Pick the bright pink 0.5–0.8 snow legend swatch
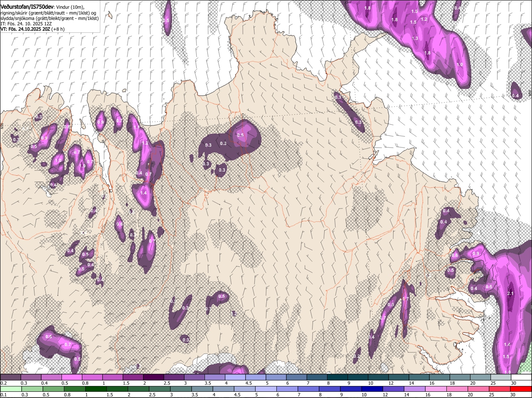The image size is (532, 398). point(72,377)
